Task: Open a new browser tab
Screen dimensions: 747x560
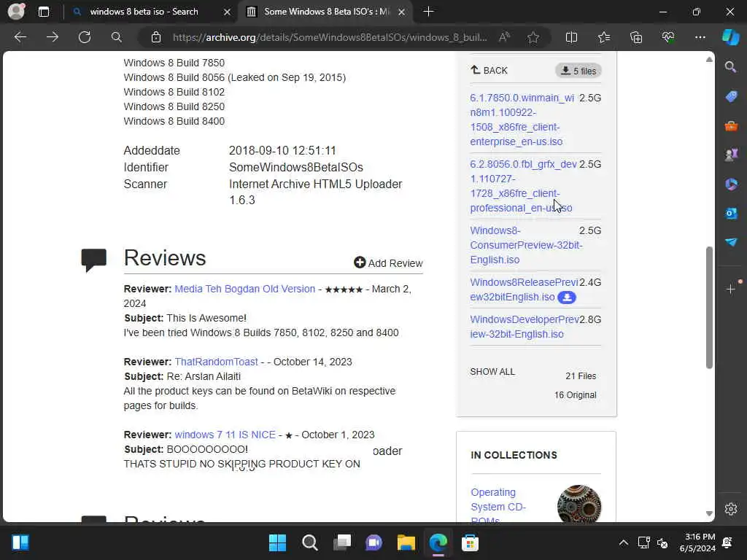Action: coord(428,12)
